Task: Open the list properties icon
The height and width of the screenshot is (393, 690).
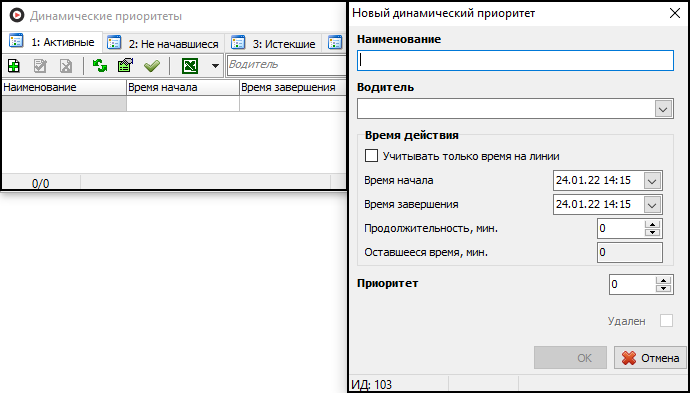Action: 125,66
